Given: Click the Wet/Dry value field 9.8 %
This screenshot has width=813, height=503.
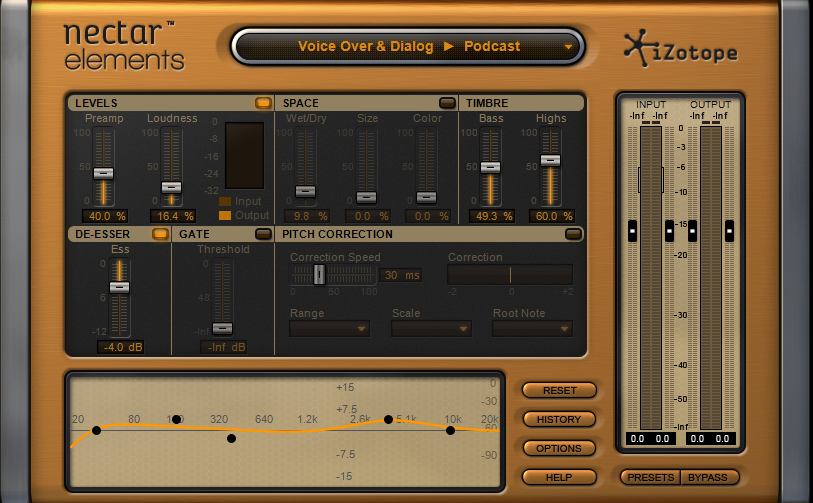Looking at the screenshot, I should (307, 216).
